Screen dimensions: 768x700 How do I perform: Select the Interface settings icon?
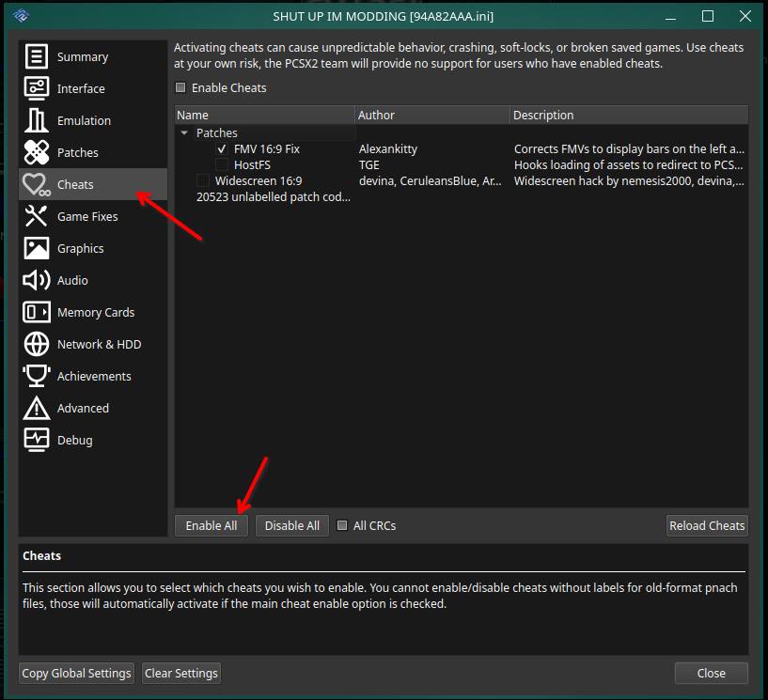pyautogui.click(x=37, y=88)
